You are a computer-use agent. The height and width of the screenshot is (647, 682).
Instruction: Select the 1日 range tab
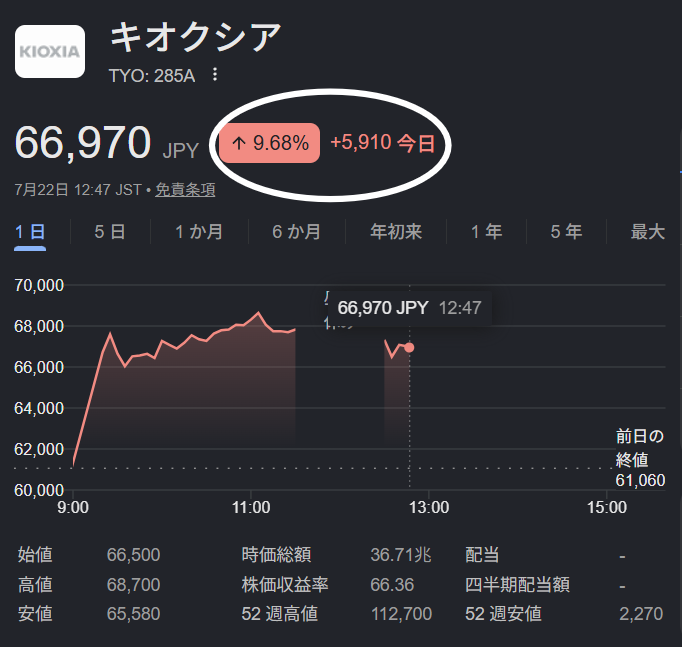point(30,232)
